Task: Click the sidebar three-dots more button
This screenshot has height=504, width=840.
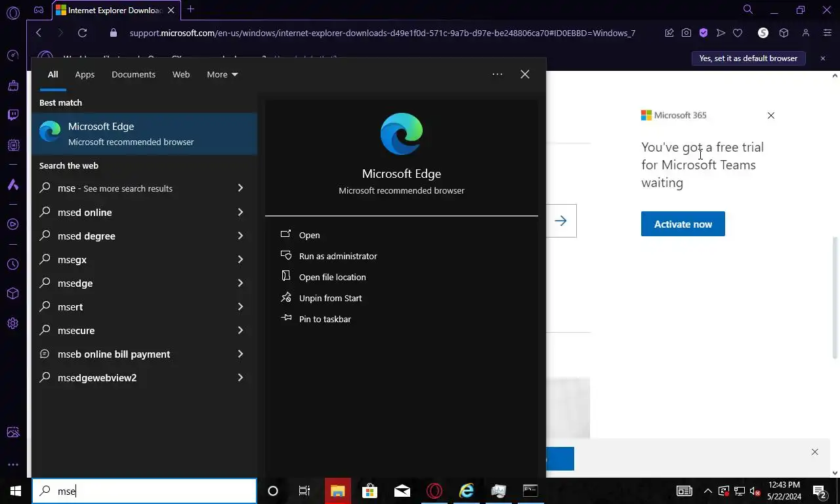Action: point(12,465)
